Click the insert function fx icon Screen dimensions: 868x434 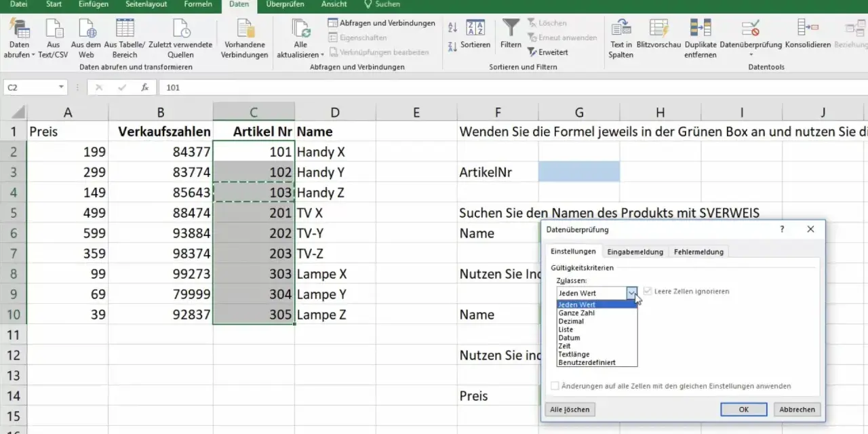click(x=144, y=87)
